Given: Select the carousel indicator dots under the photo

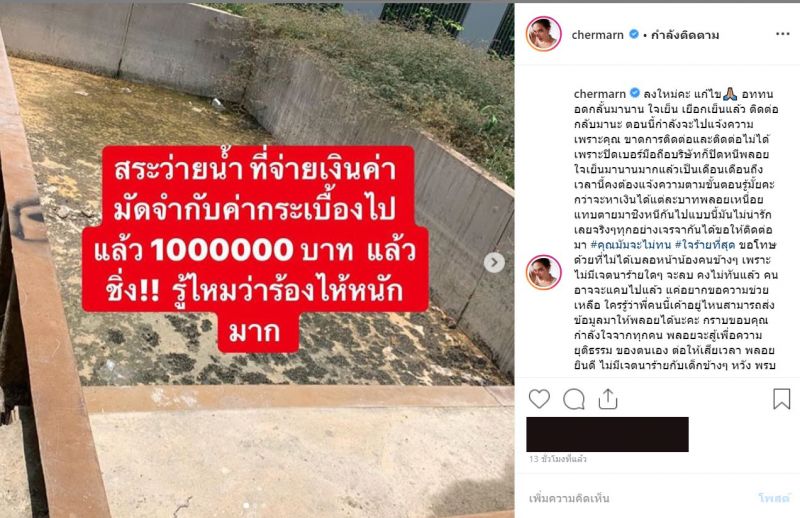Looking at the screenshot, I should tap(257, 505).
